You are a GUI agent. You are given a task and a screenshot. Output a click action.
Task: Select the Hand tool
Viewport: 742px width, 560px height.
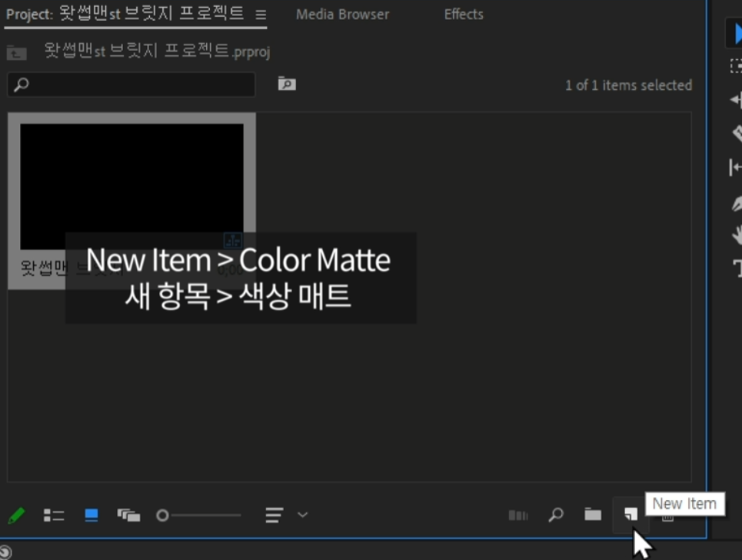coord(737,235)
